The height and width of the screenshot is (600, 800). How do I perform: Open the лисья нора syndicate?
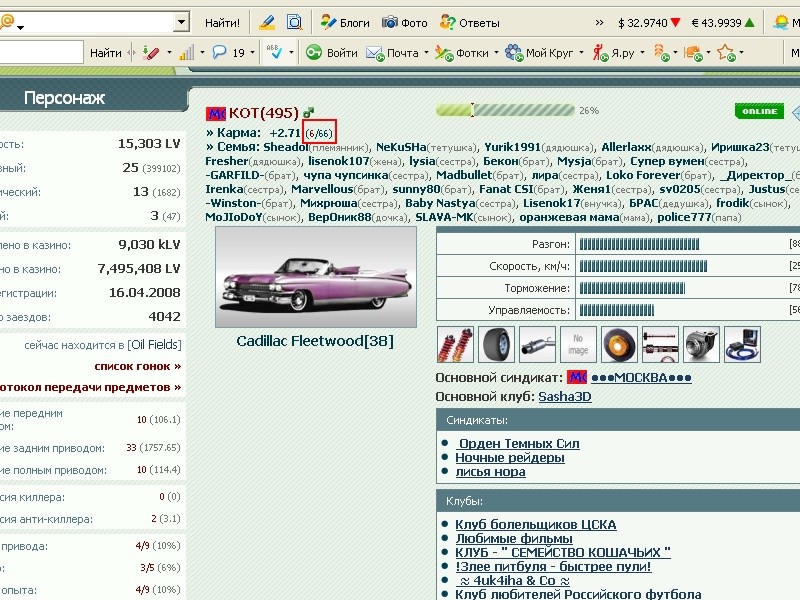[490, 472]
